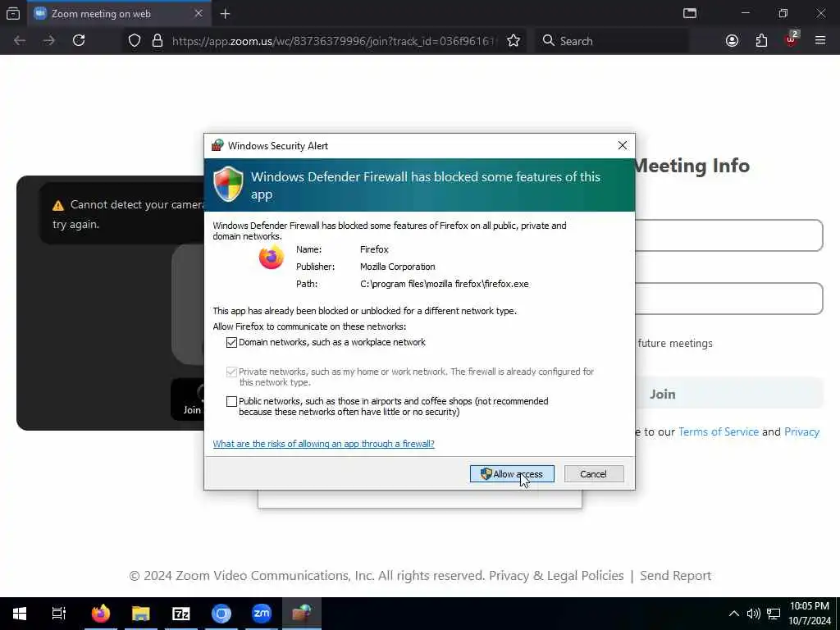Click the uBlock extension badge icon

tap(792, 39)
